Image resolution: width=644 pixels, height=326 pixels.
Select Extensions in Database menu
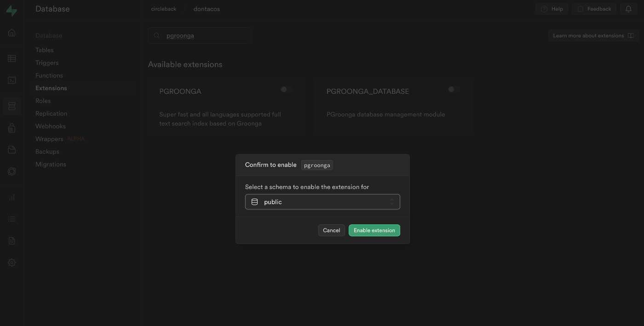51,88
